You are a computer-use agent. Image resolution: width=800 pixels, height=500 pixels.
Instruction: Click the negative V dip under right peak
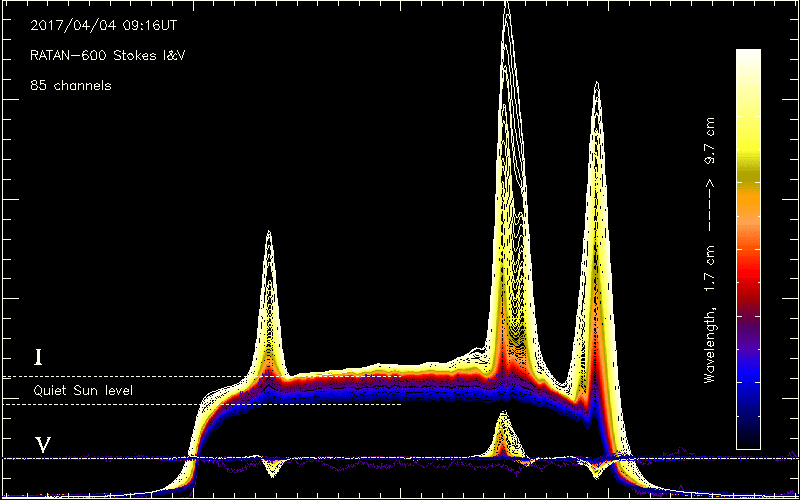tap(597, 474)
